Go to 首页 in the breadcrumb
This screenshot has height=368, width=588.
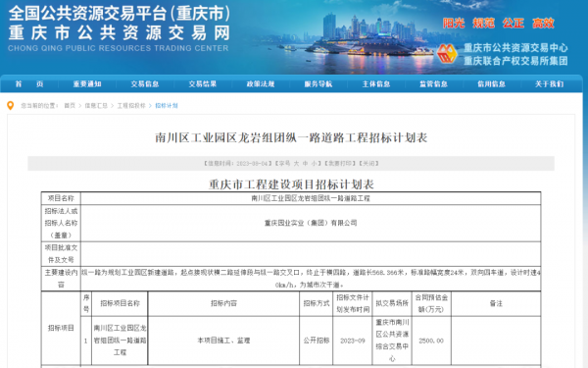click(70, 106)
